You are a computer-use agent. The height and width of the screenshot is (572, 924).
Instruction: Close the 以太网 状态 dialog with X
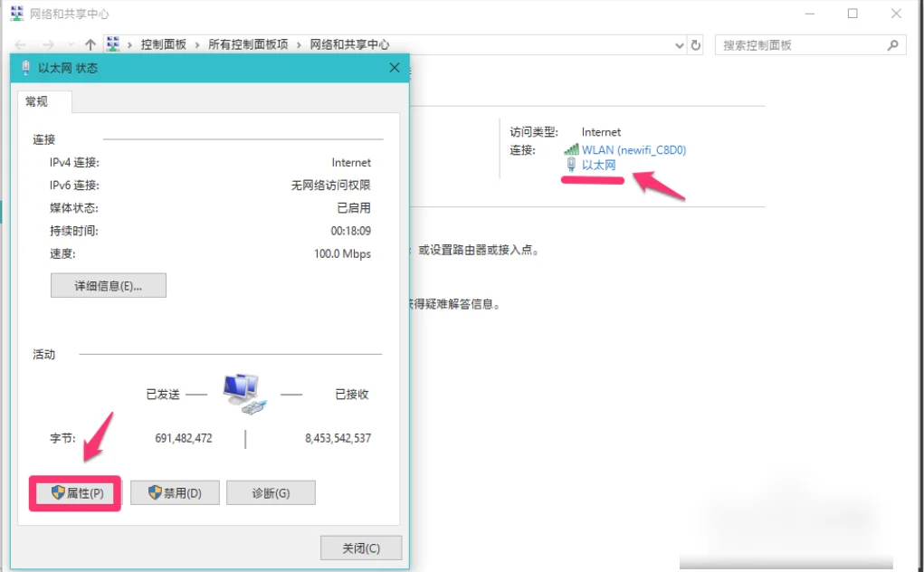point(394,68)
